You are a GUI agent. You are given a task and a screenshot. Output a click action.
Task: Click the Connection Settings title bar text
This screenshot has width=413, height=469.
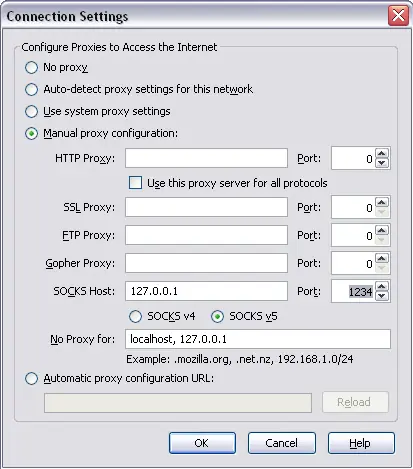[x=67, y=16]
